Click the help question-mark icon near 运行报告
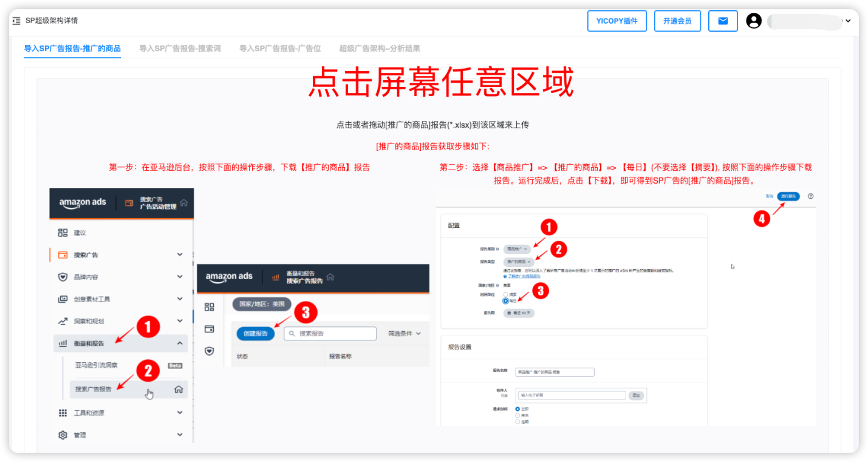The image size is (868, 462). (810, 196)
